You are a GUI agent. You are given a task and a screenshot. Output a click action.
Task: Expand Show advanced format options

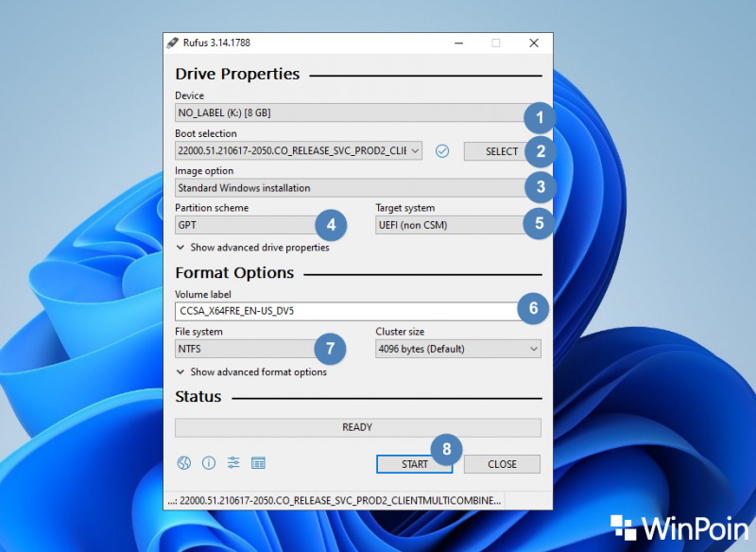251,372
